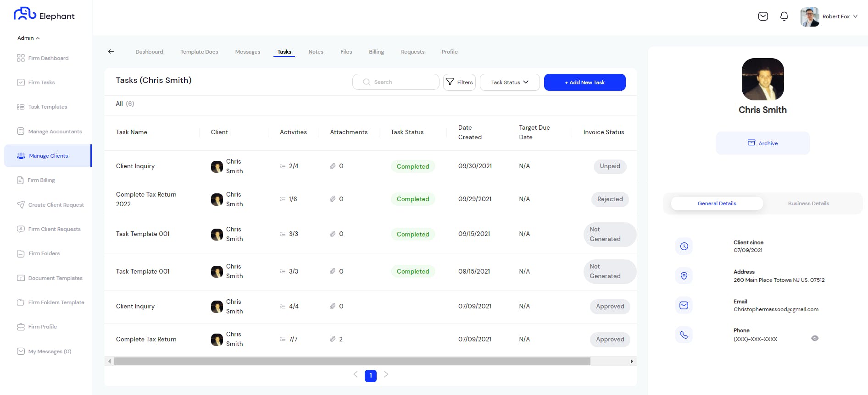
Task: Click the Create Client Request paper plane icon
Action: point(21,204)
